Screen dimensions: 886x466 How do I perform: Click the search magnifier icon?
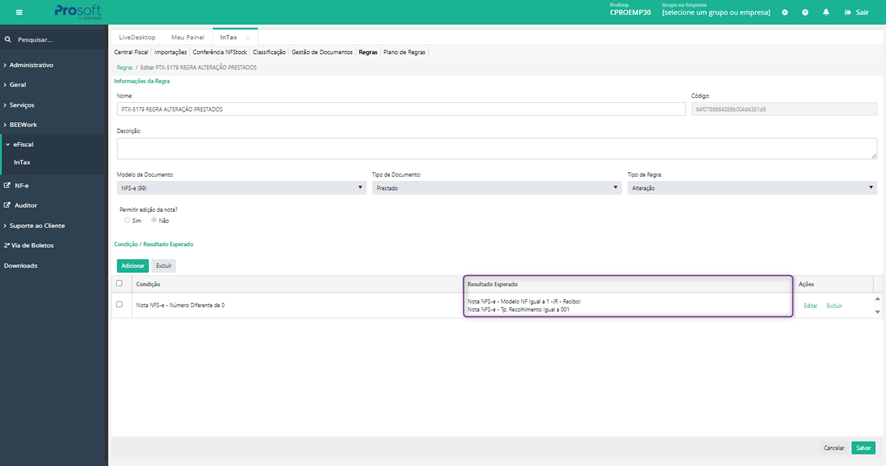[x=8, y=40]
